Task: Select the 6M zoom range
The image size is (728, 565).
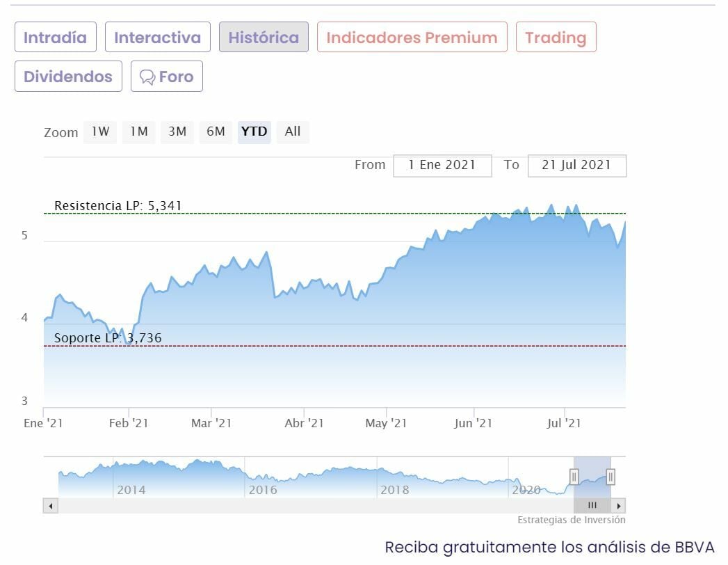Action: (216, 132)
